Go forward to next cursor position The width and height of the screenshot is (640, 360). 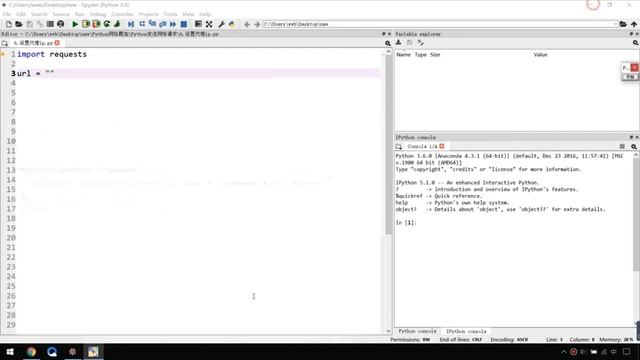tap(257, 24)
